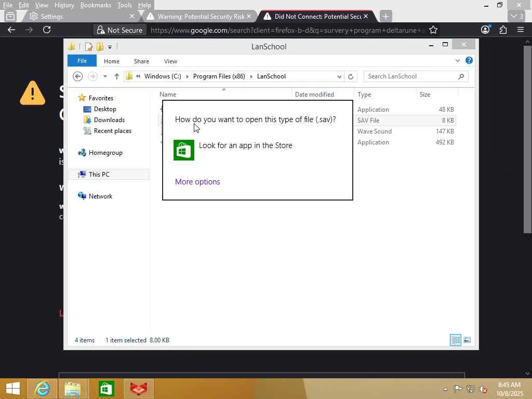Click LanSchool breadcrumb in address bar
Screen dimensions: 532x399
pos(271,76)
